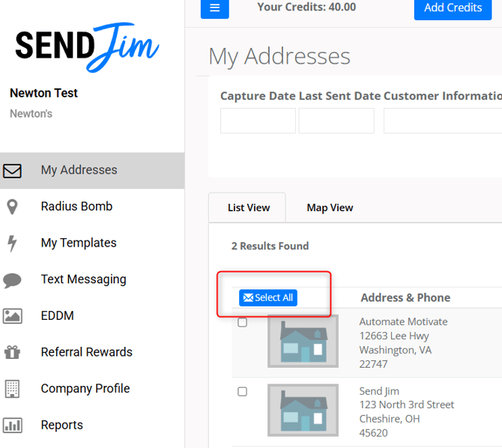Go to My Templates
502x448 pixels.
(x=92, y=243)
